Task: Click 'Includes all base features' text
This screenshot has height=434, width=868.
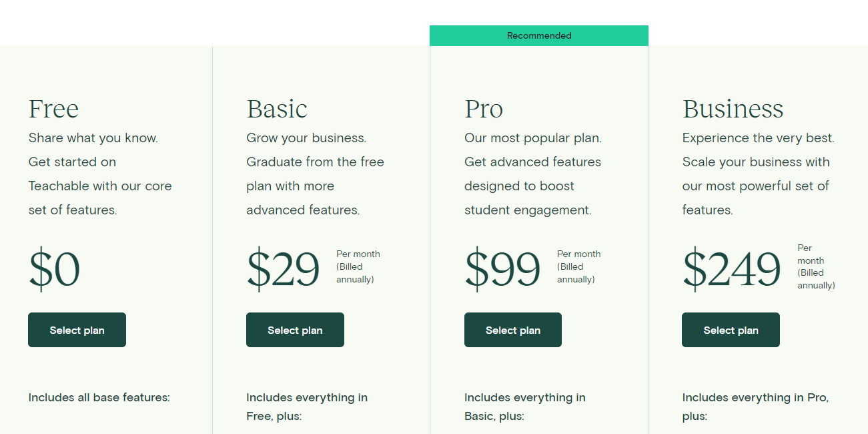Action: [99, 397]
